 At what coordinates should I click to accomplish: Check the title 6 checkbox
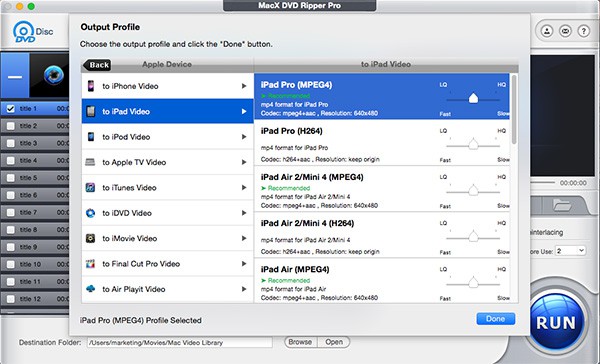coord(11,195)
